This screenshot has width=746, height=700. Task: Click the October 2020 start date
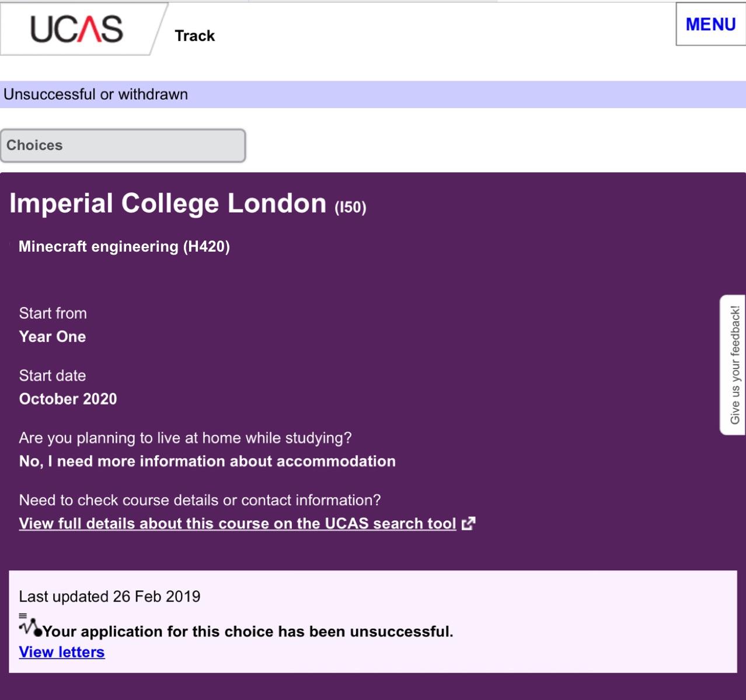68,399
